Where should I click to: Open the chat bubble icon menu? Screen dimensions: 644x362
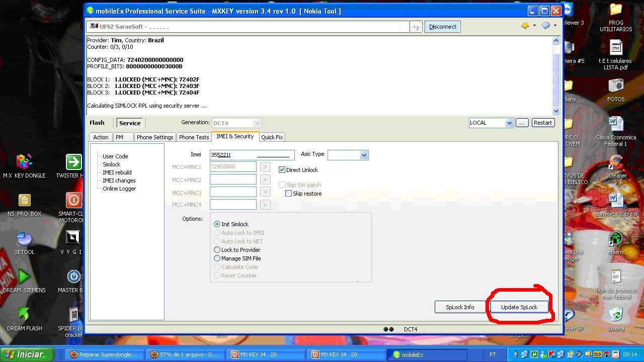[546, 26]
